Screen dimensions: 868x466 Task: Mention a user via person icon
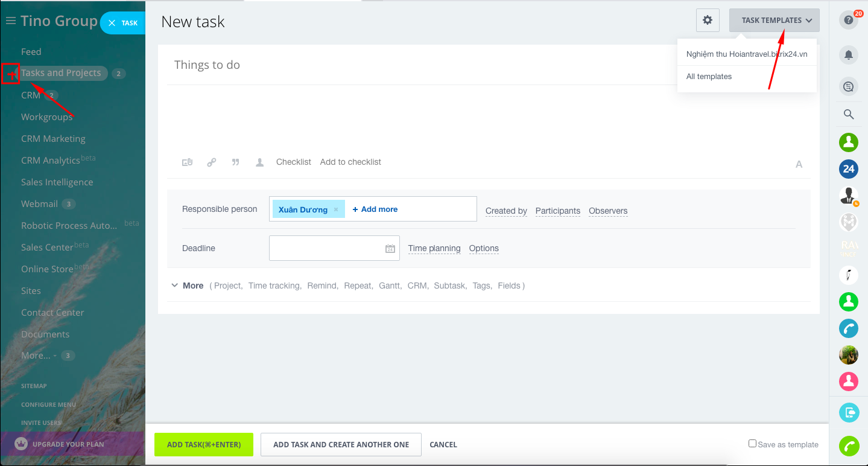pos(260,162)
